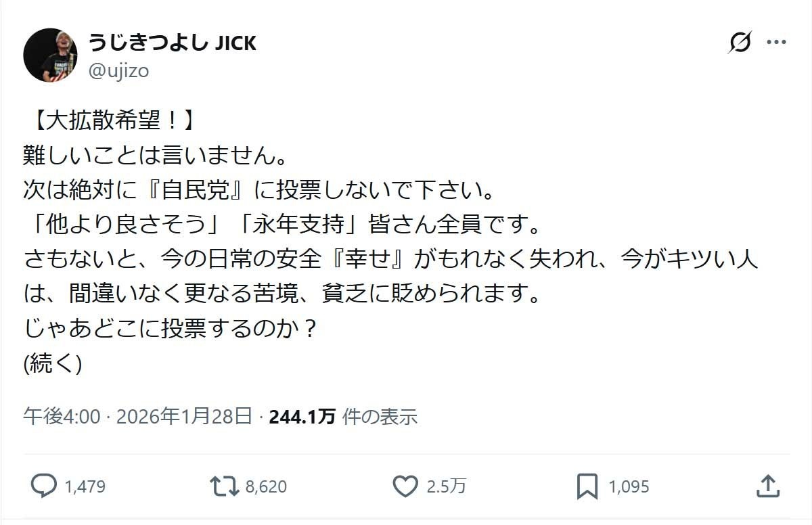Click the reply speech bubble icon
The height and width of the screenshot is (525, 812).
(45, 486)
